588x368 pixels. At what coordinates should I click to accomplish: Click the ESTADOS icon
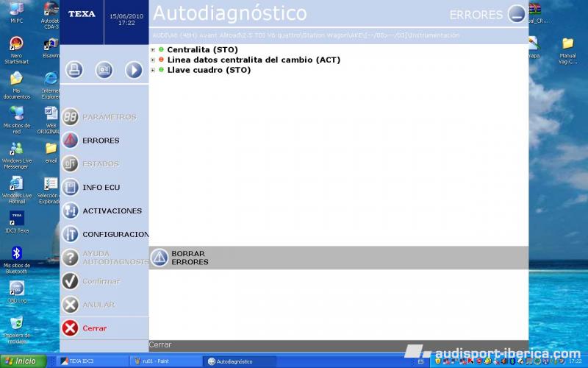pos(70,163)
